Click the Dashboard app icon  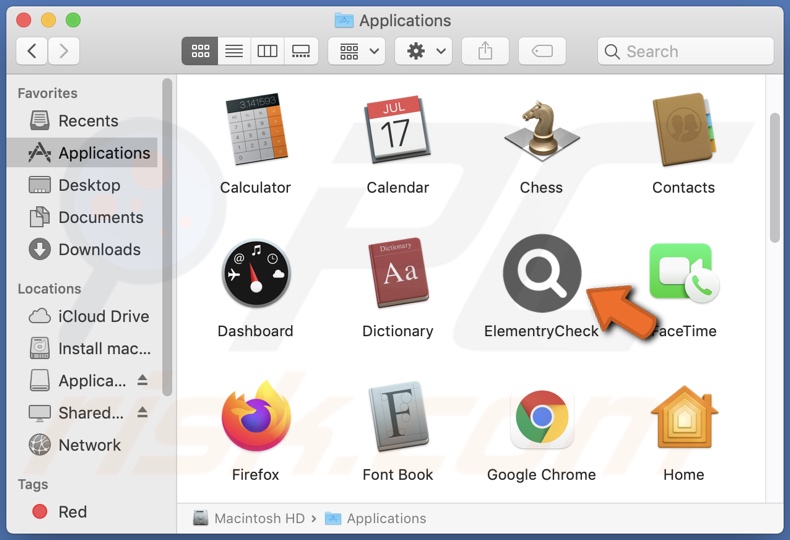pyautogui.click(x=256, y=274)
